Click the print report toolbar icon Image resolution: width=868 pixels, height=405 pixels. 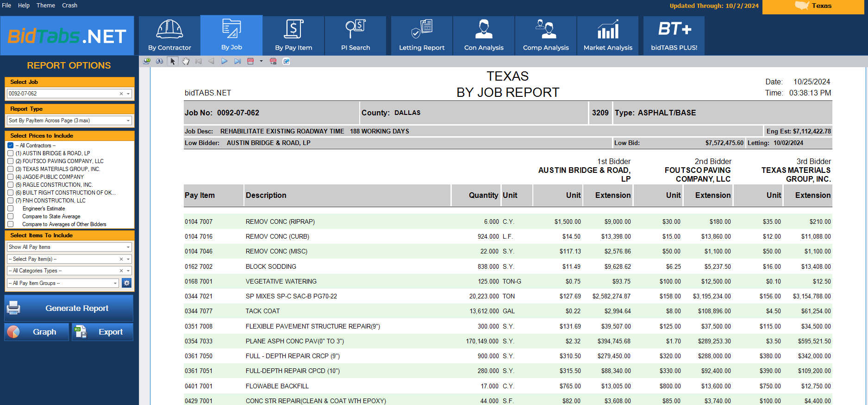(x=147, y=61)
